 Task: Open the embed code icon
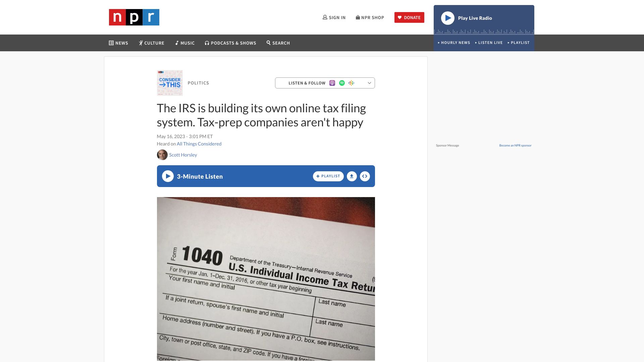365,176
